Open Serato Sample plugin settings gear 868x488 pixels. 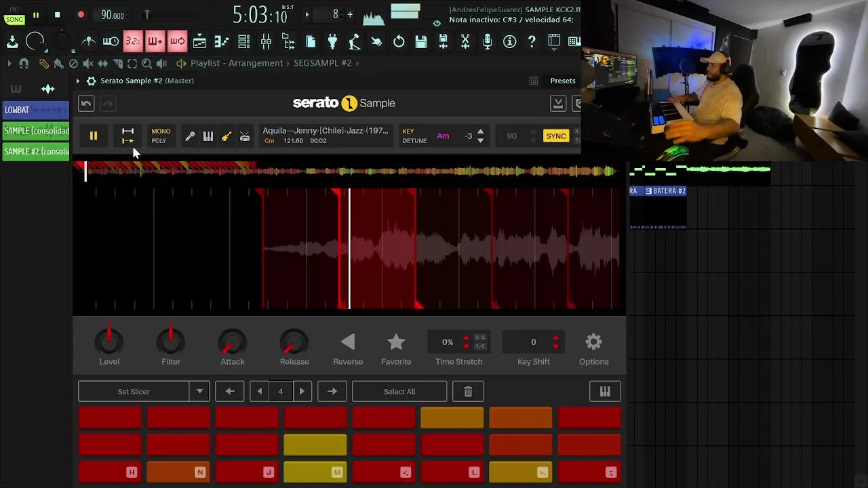click(91, 81)
